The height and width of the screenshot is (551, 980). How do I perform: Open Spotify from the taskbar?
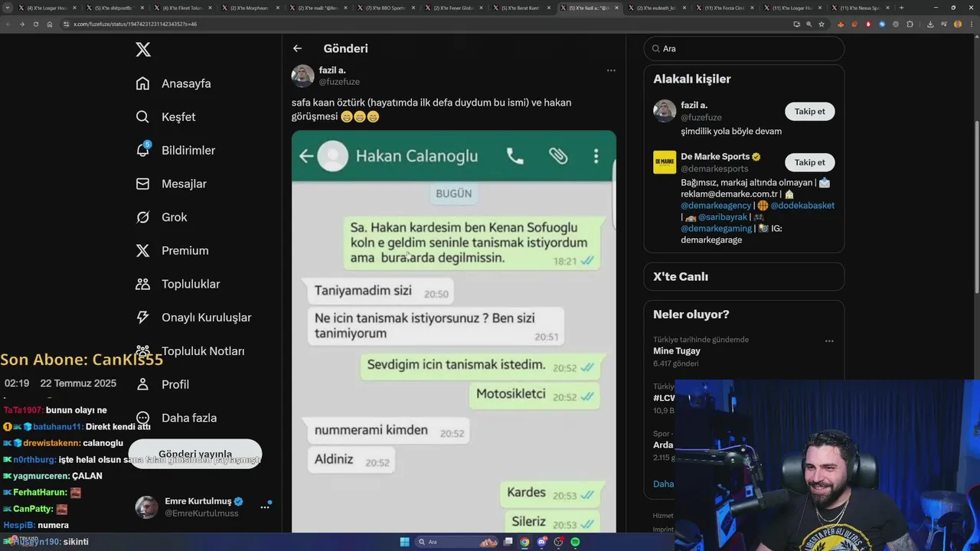point(575,542)
